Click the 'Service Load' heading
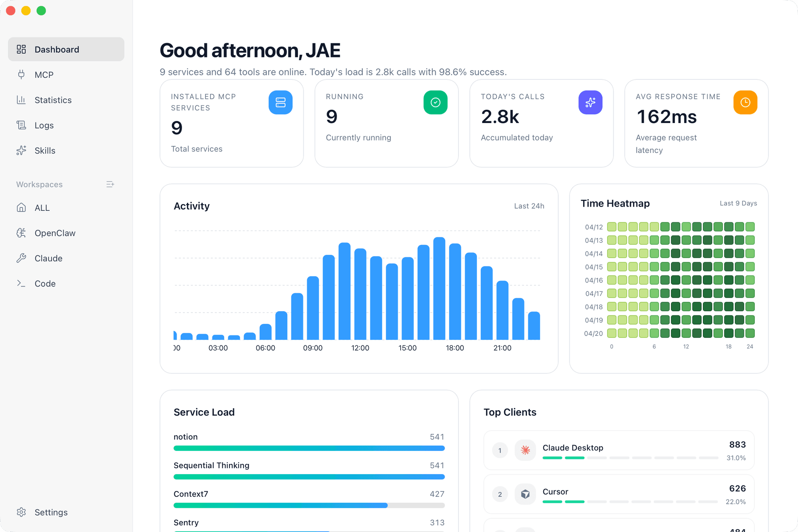Screen dimensions: 798x532 click(x=204, y=412)
